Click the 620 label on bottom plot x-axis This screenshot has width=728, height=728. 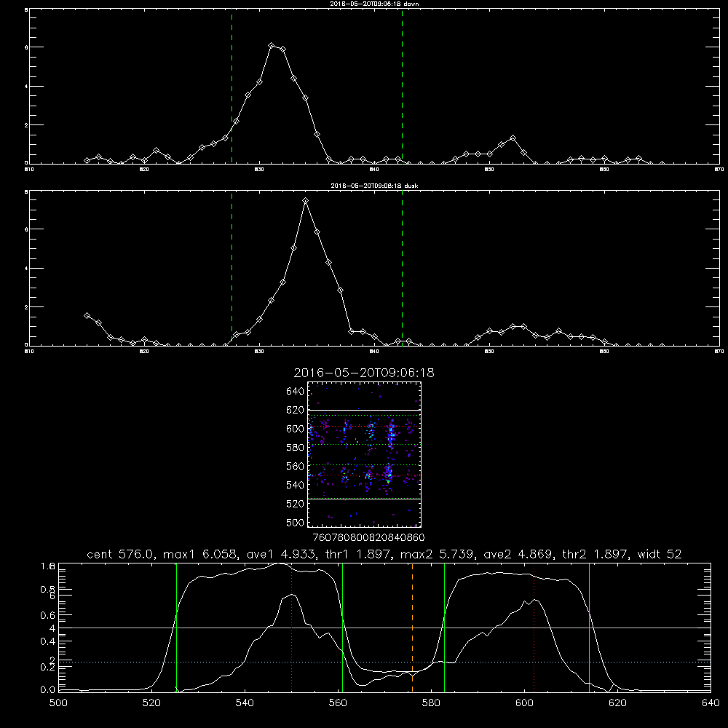pyautogui.click(x=617, y=703)
